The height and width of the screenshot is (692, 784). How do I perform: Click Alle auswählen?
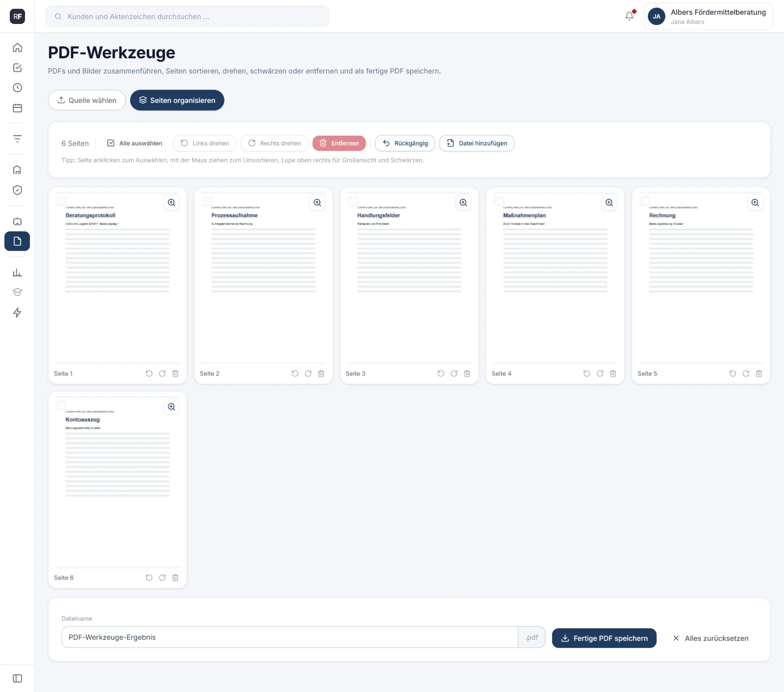135,143
